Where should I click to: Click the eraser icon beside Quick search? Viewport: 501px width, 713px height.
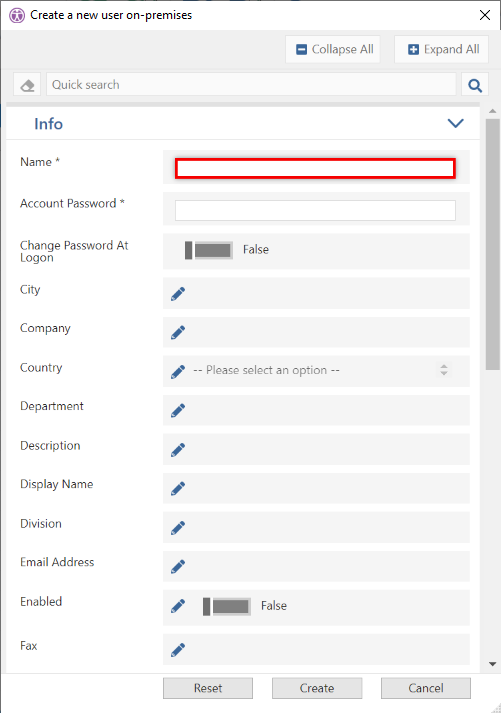(27, 85)
